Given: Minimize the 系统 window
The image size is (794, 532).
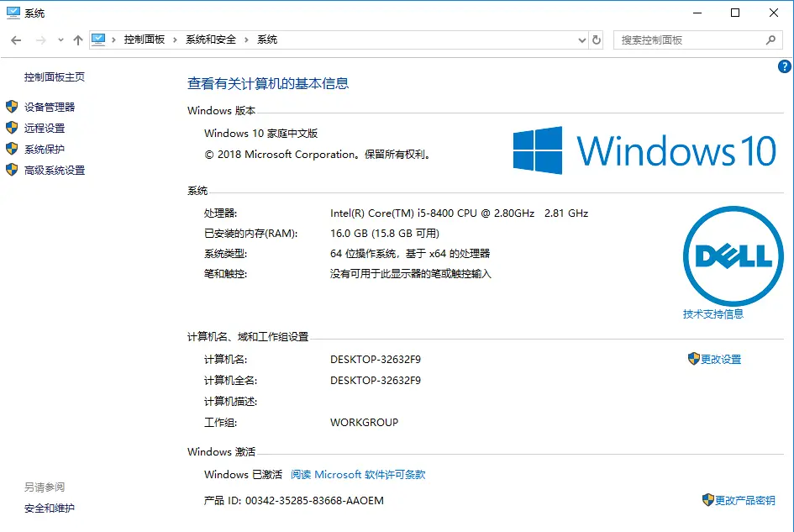Looking at the screenshot, I should pos(697,13).
